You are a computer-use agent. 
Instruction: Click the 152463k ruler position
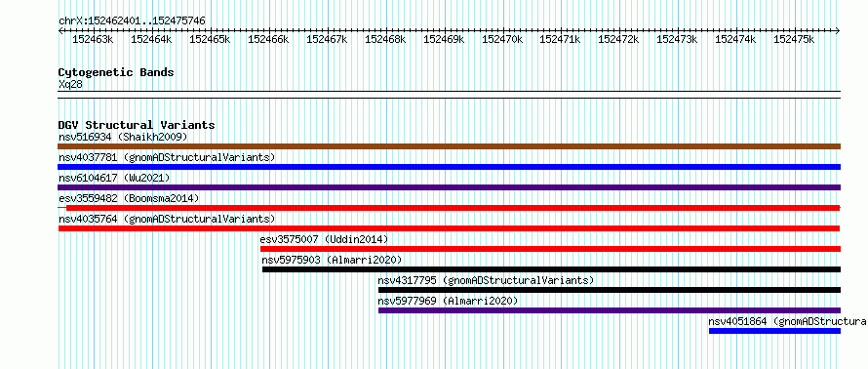[93, 39]
